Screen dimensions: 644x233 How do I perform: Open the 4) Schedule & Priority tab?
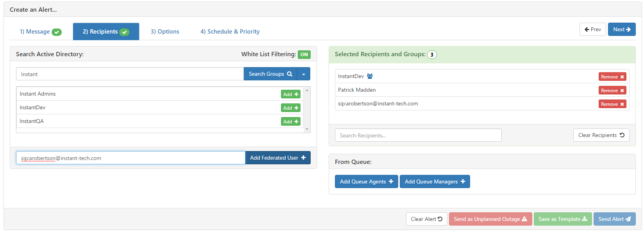click(230, 32)
